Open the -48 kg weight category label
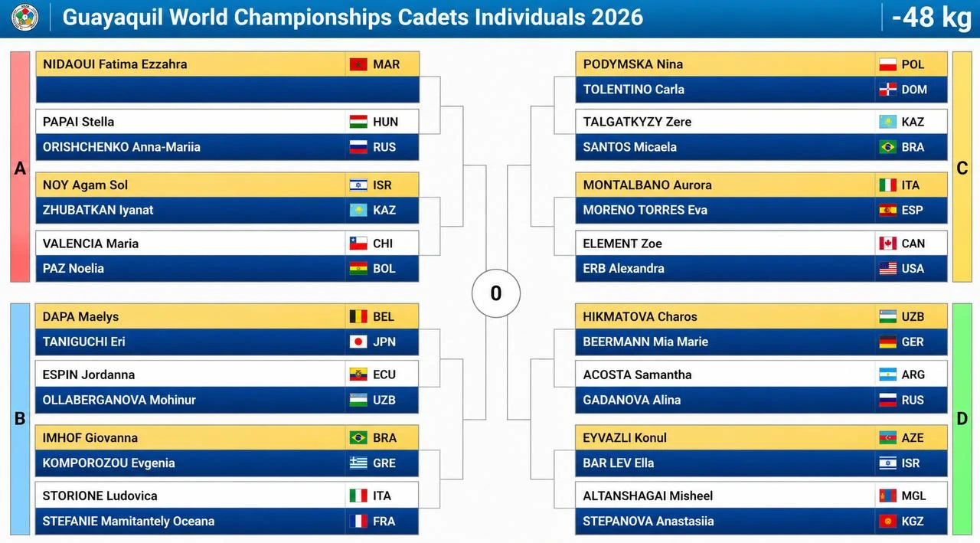 coord(932,18)
